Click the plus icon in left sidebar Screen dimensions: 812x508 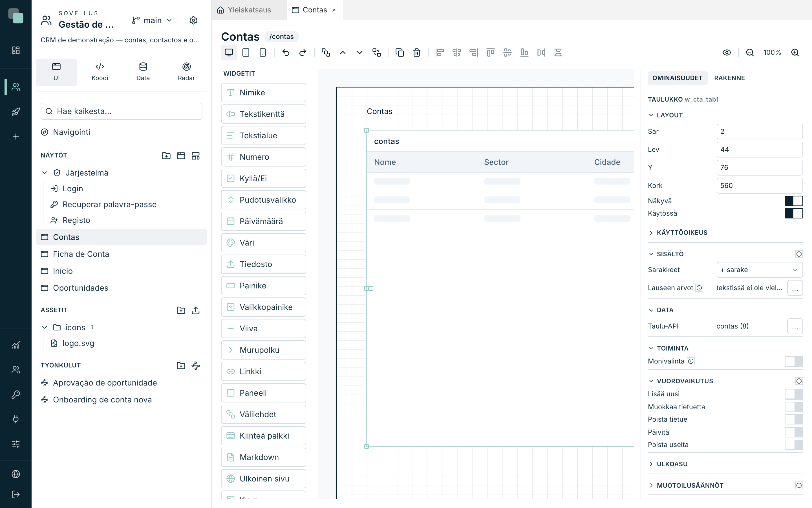pos(16,136)
